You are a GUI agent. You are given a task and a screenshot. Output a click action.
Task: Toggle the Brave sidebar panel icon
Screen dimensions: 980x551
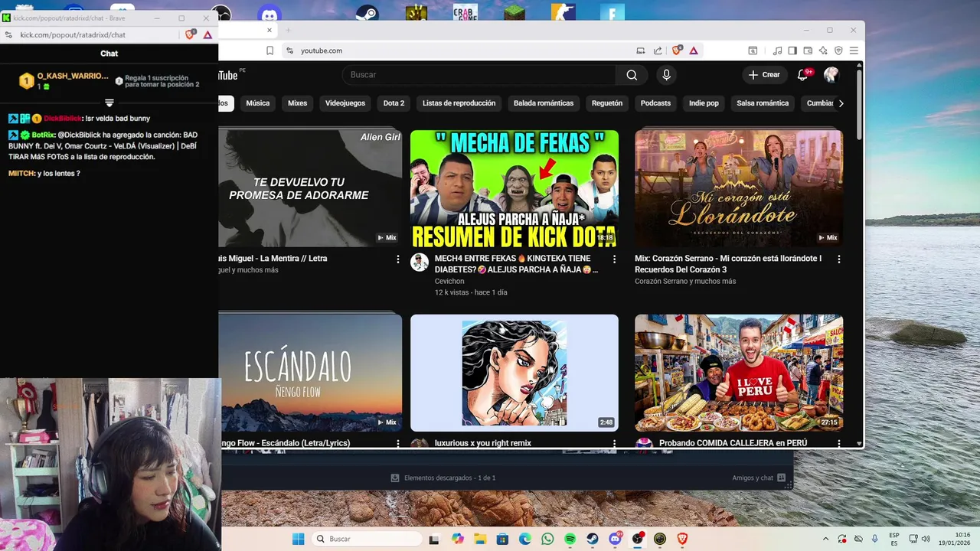pos(792,51)
